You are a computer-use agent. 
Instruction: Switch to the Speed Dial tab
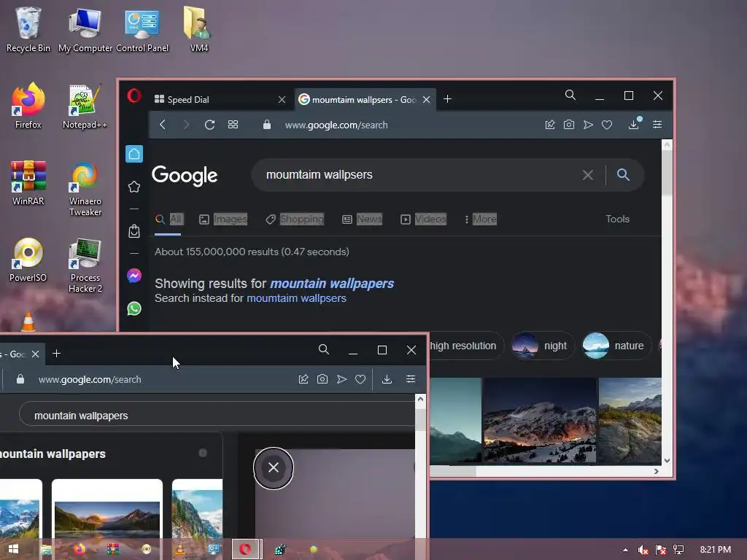tap(218, 99)
